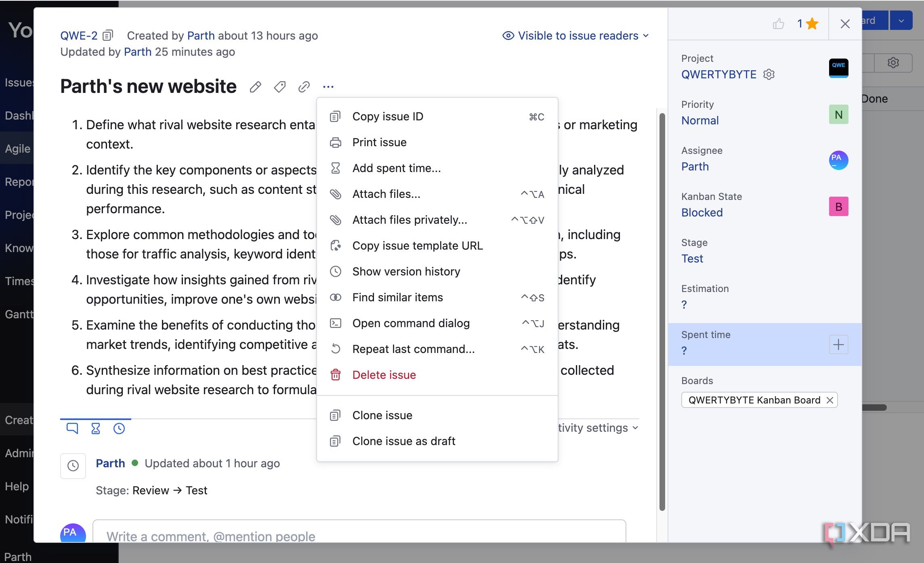Image resolution: width=924 pixels, height=563 pixels.
Task: Choose Clone issue as draft
Action: 403,441
